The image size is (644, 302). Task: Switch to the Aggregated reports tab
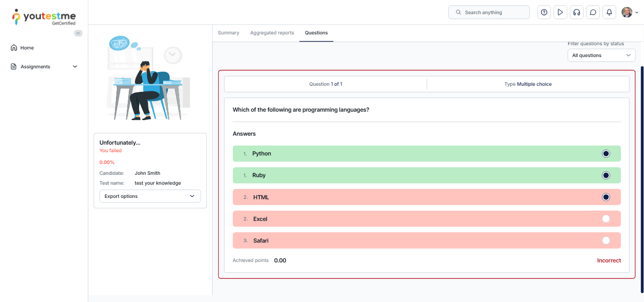(272, 33)
